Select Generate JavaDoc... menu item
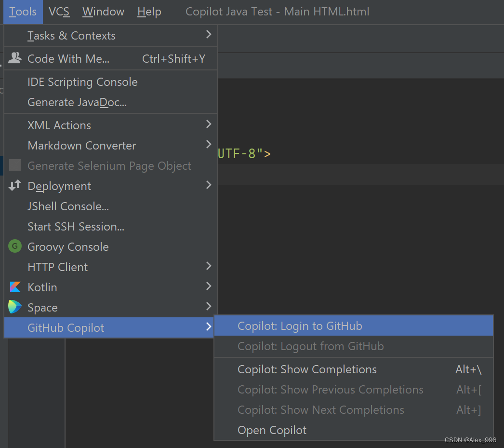 (111, 102)
